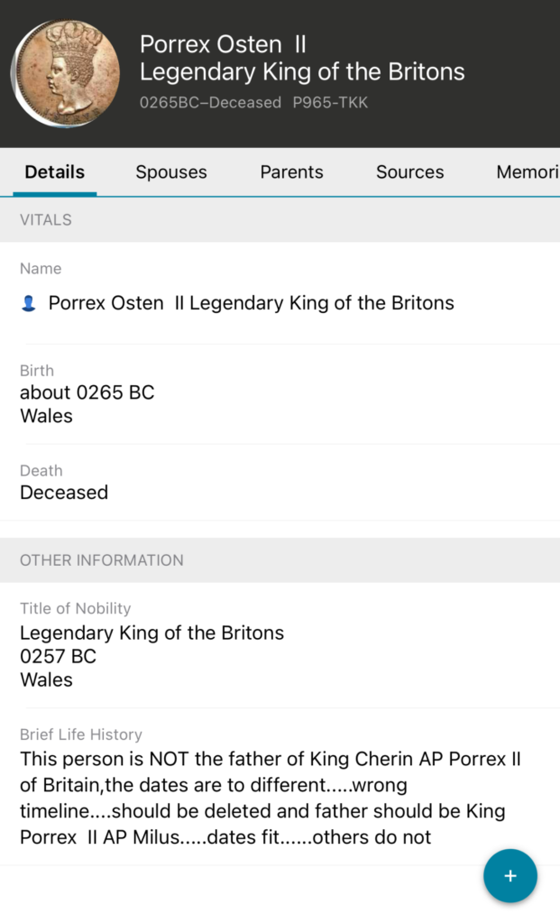This screenshot has height=924, width=560.
Task: Tap the blue plus floating button
Action: click(x=510, y=876)
